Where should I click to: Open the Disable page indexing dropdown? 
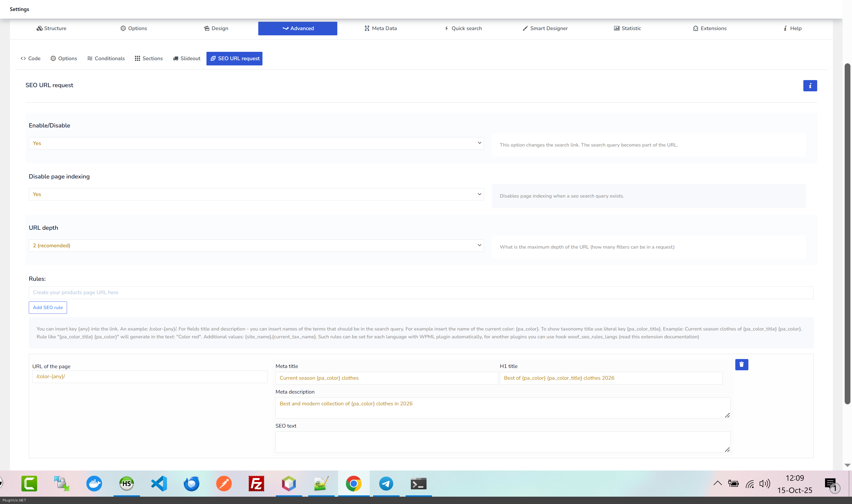pos(256,194)
